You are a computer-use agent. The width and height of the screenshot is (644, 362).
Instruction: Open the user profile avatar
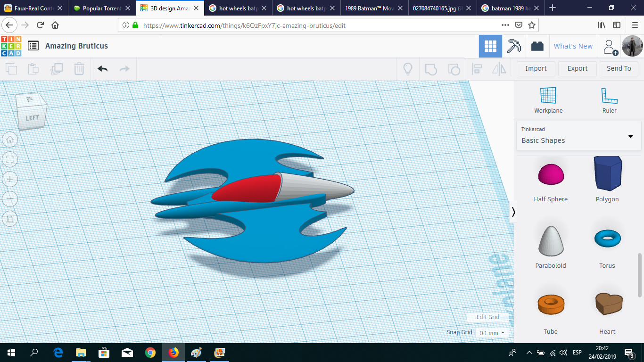tap(632, 46)
